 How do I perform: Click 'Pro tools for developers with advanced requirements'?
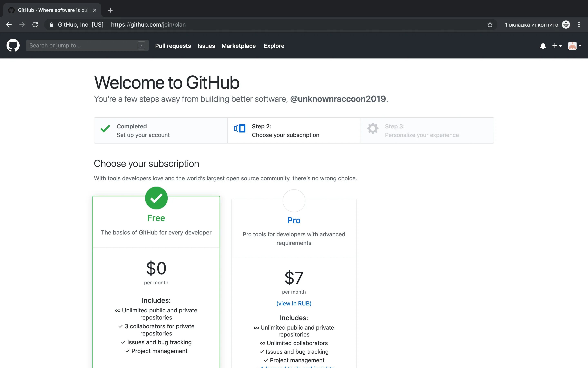294,239
